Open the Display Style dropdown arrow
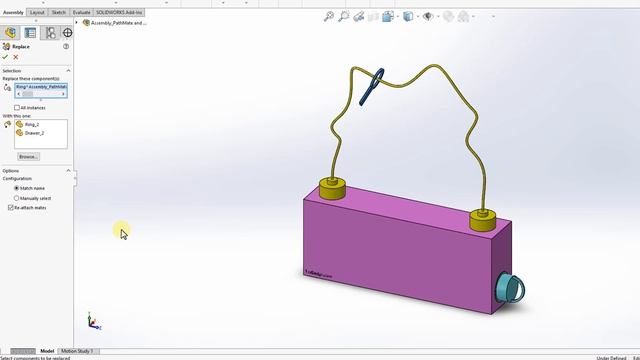 pos(418,17)
